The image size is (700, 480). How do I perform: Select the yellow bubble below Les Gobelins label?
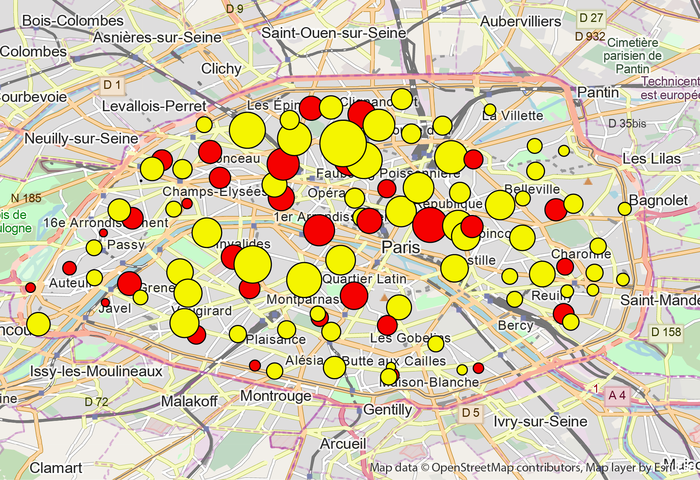pyautogui.click(x=436, y=344)
